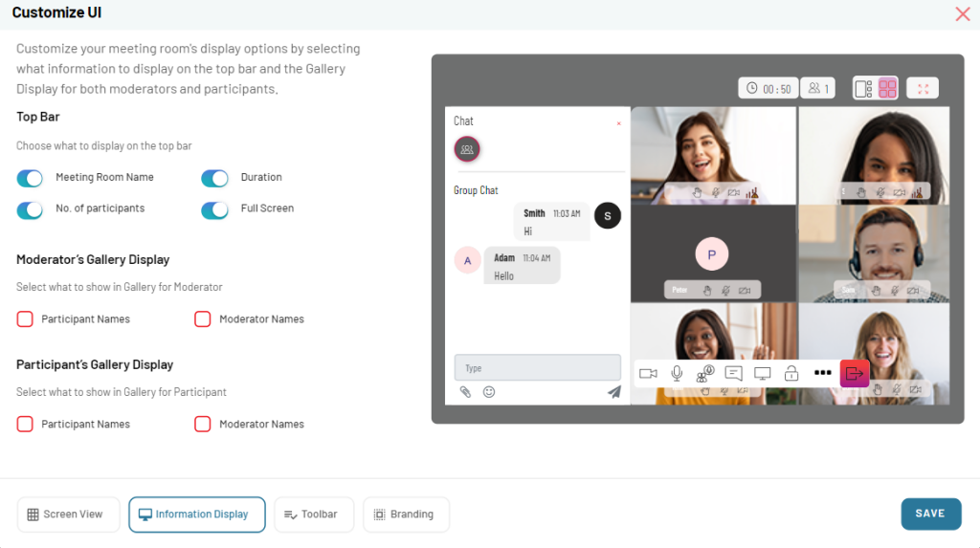
Task: Click the Adam avatar labeled A
Action: tap(467, 260)
